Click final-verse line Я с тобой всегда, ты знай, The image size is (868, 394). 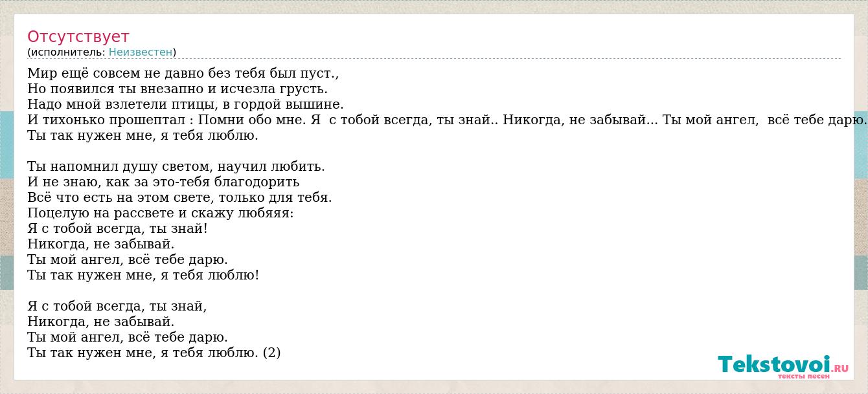tap(117, 306)
